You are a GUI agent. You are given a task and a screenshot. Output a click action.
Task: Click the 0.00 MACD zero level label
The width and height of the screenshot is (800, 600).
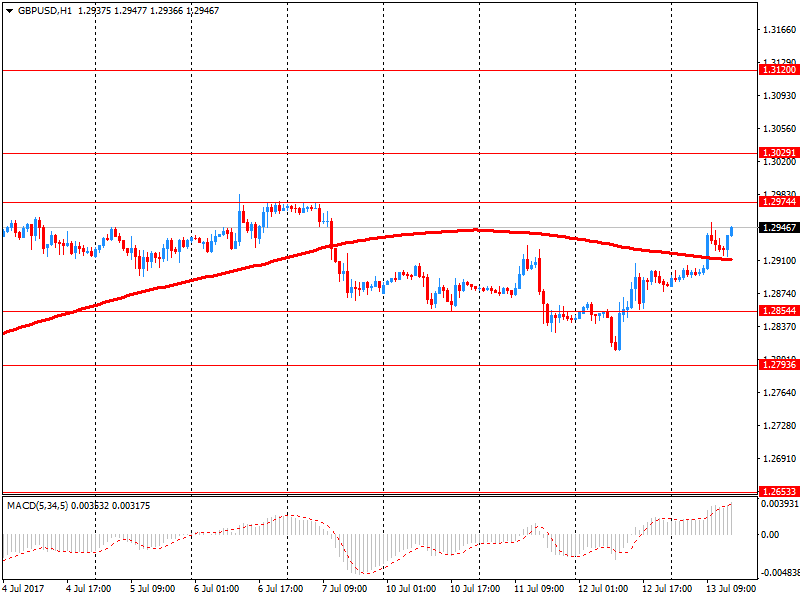coord(769,535)
